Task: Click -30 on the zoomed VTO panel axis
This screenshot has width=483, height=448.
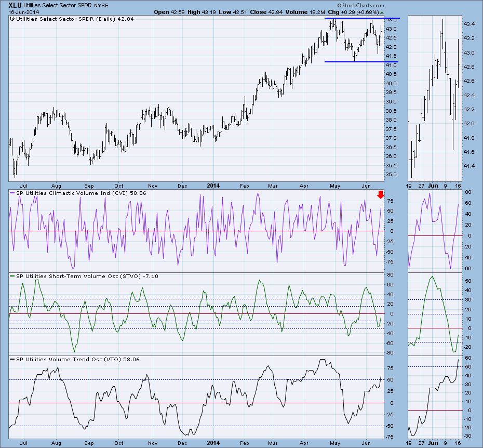Action: (468, 436)
